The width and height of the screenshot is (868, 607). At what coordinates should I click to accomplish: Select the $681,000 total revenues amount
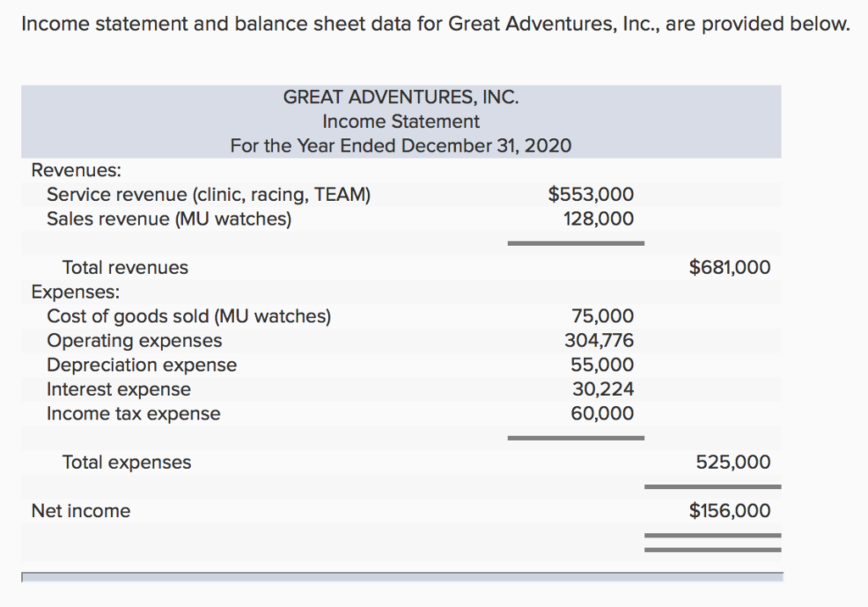[730, 268]
